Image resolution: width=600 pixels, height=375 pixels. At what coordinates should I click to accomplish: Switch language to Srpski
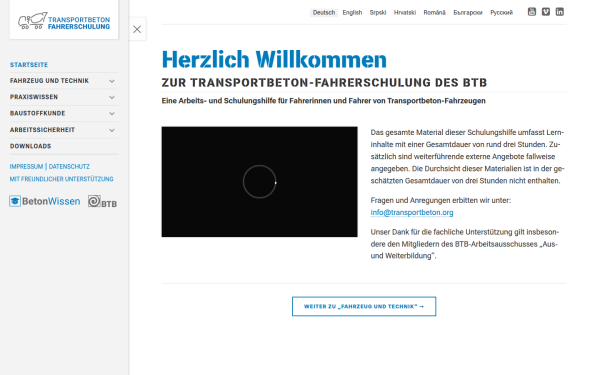click(378, 12)
